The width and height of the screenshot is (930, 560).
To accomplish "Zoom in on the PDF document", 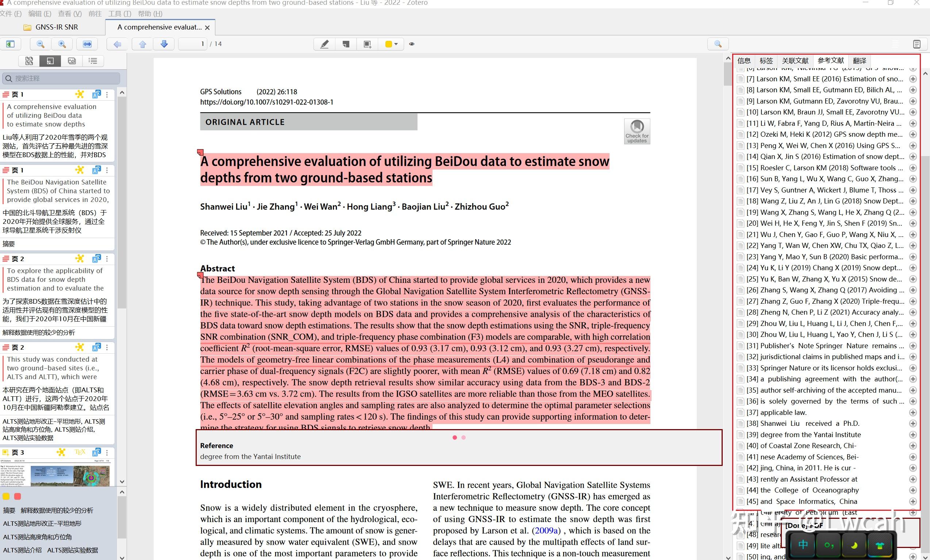I will [x=62, y=44].
